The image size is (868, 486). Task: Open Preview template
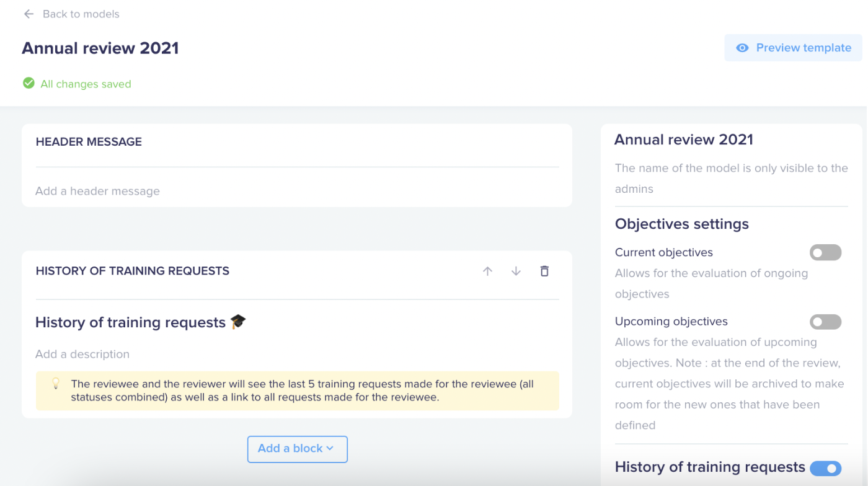tap(793, 48)
